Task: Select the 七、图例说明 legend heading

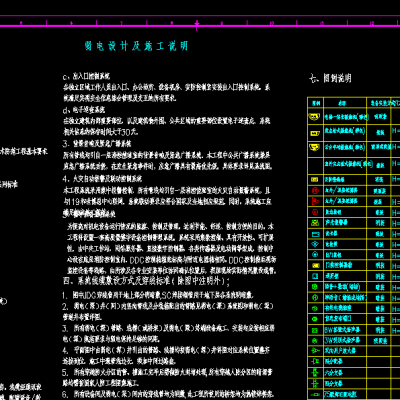Action: 330,78
